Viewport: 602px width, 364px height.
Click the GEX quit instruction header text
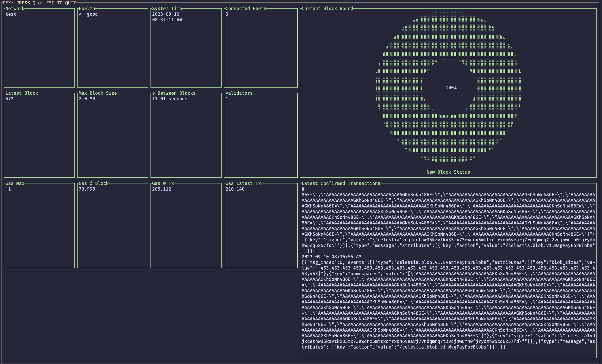39,3
